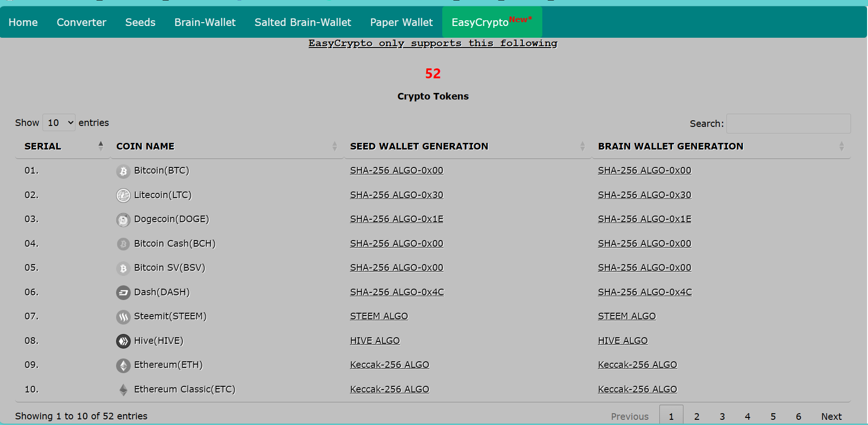This screenshot has height=425, width=868.
Task: Open Steemit brain wallet STEEM ALGO link
Action: pyautogui.click(x=627, y=316)
